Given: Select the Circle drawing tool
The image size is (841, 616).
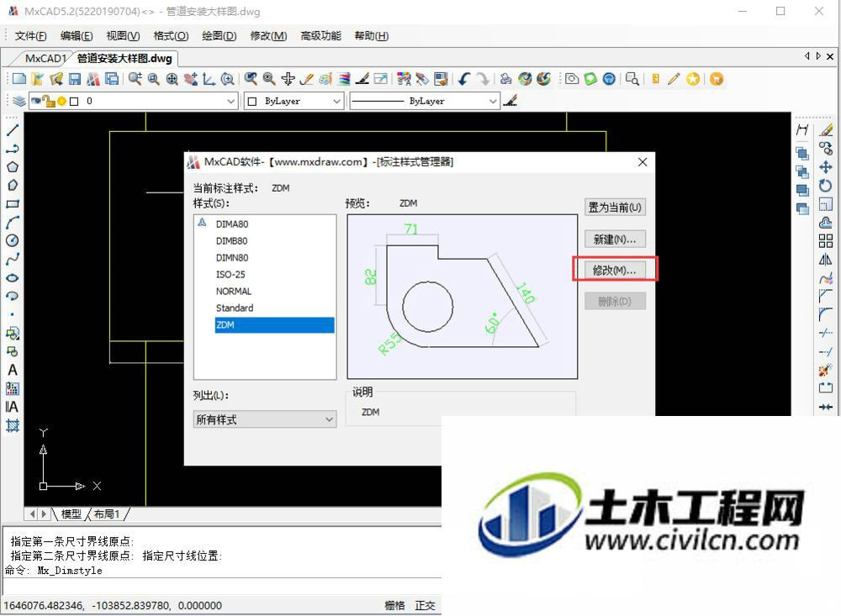Looking at the screenshot, I should (x=13, y=240).
